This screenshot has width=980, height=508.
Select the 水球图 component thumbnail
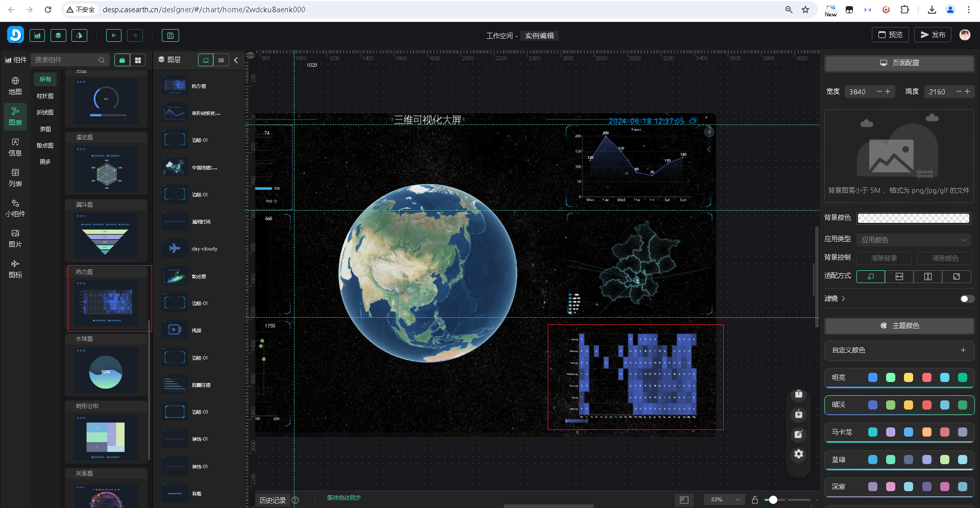click(x=106, y=370)
